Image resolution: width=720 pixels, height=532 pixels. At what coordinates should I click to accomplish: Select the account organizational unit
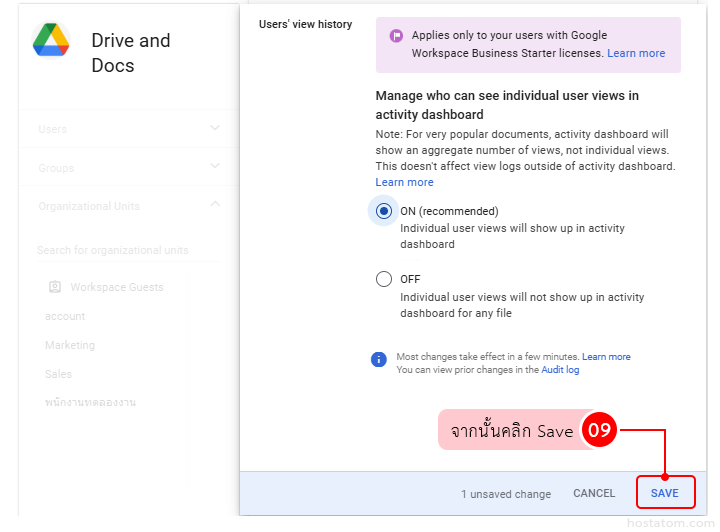[x=65, y=316]
